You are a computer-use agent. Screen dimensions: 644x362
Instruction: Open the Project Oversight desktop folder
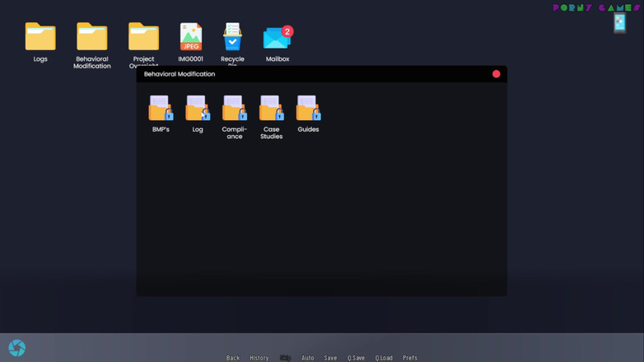click(143, 38)
